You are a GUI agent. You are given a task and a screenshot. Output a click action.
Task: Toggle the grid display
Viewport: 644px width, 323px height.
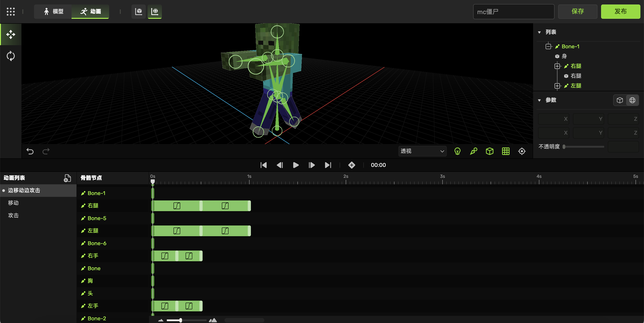coord(506,151)
